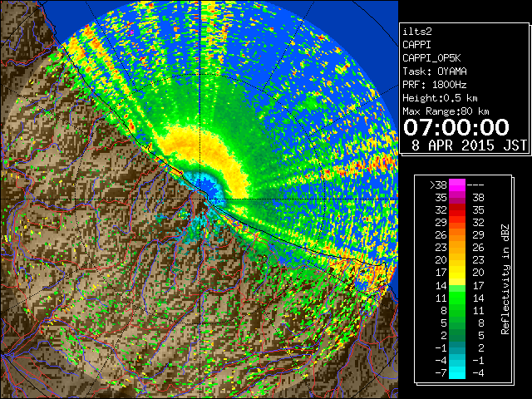Click the "---" legend entry
Image resolution: width=532 pixels, height=399 pixels.
point(475,185)
